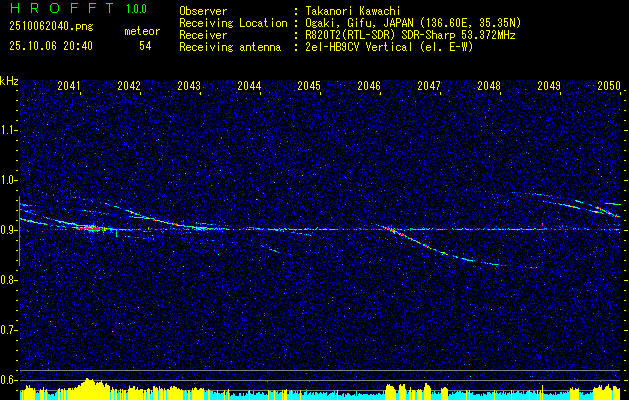Select the 2047 time marker
The height and width of the screenshot is (400, 629).
(x=429, y=86)
